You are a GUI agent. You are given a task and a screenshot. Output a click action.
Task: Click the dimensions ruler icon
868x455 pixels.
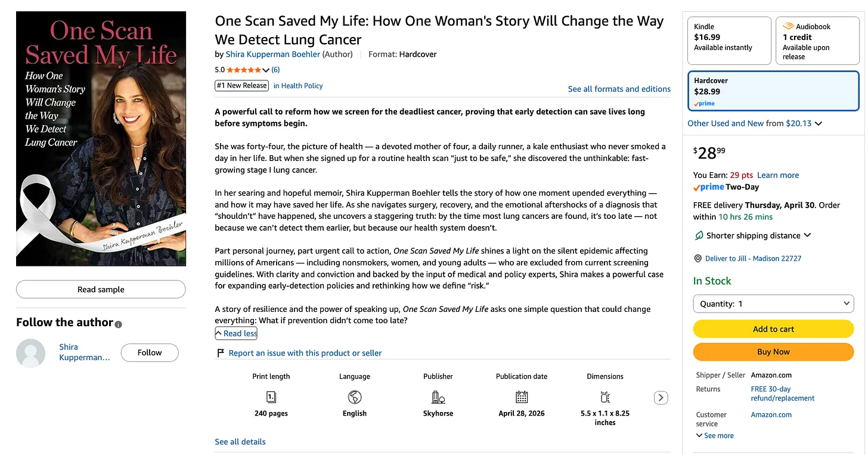point(605,397)
